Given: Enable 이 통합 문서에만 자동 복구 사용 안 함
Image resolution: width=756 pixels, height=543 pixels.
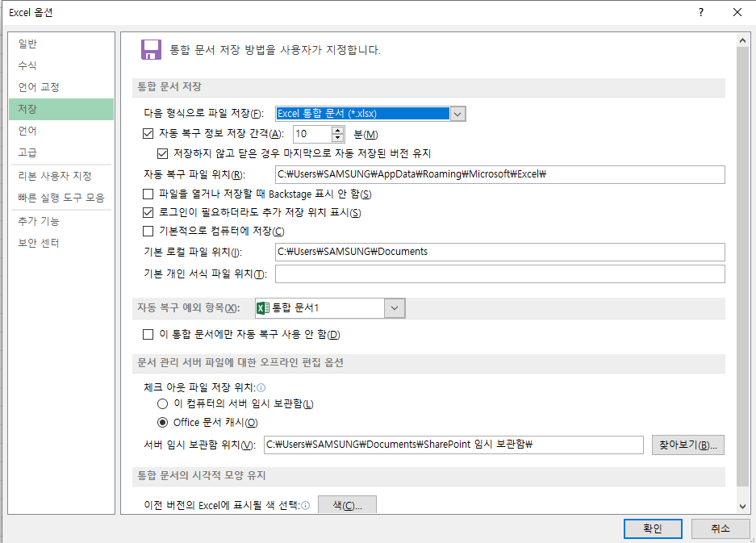Looking at the screenshot, I should (x=148, y=335).
